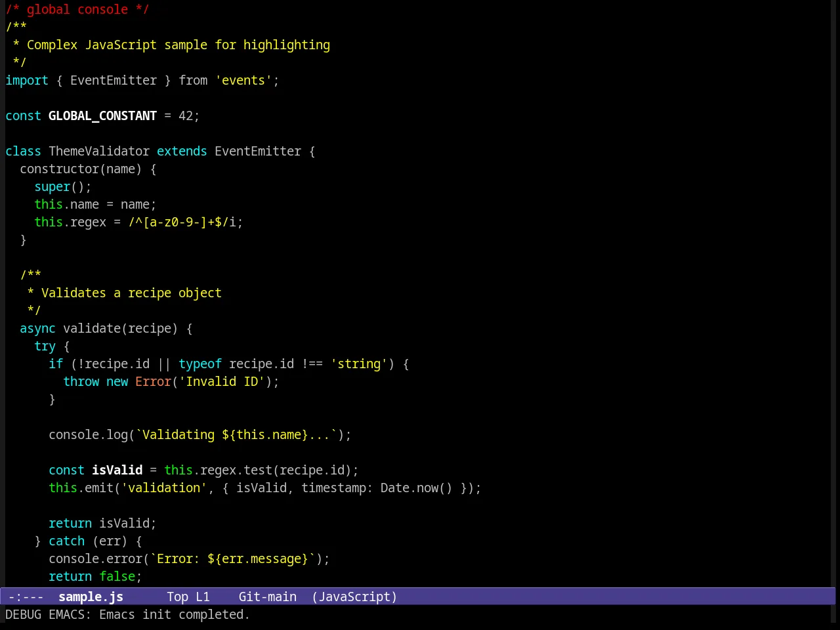The image size is (840, 630).
Task: Click the 'Error' constructor name
Action: tap(153, 381)
